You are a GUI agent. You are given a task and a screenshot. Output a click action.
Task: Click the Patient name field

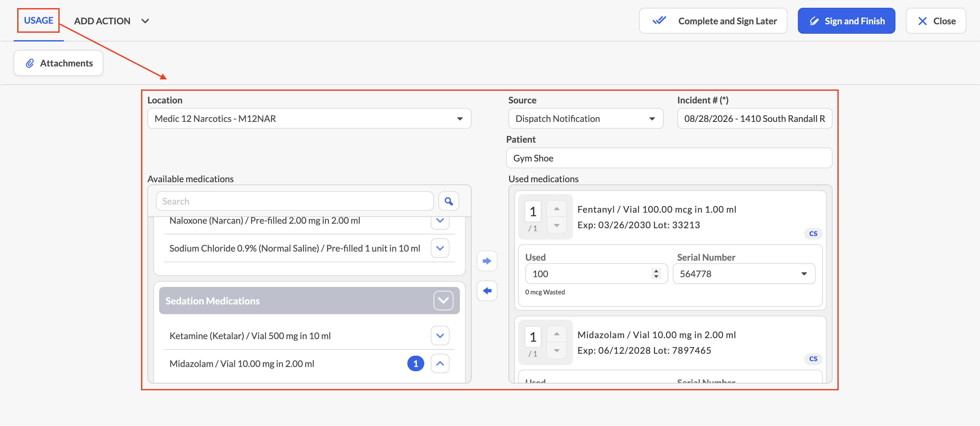(x=669, y=158)
